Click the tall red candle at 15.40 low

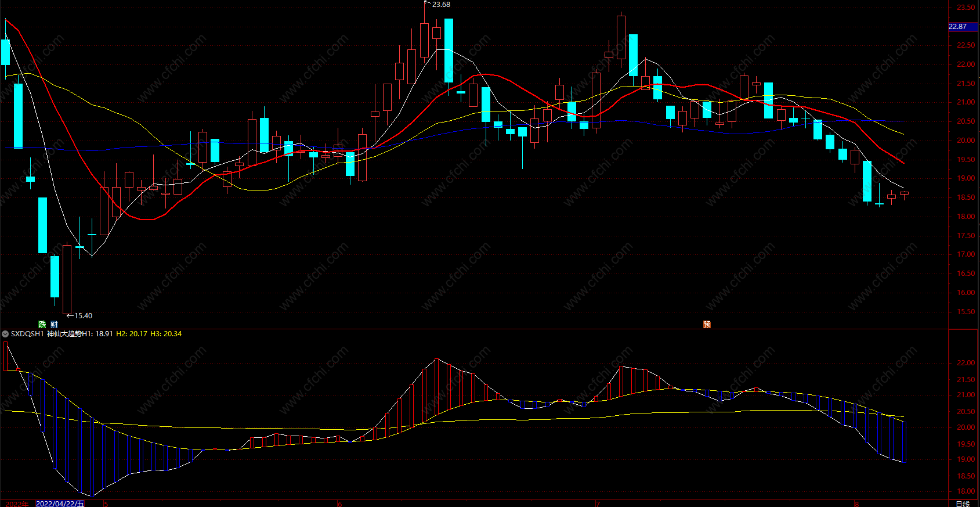67,279
